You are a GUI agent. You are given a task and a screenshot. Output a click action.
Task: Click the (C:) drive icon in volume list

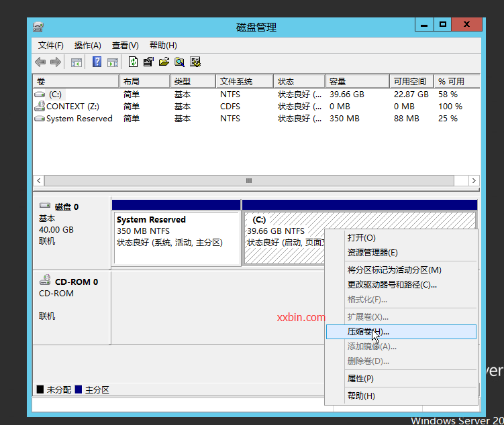[40, 95]
